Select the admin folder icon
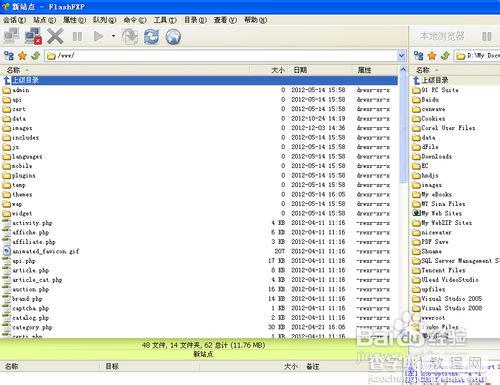The image size is (500, 385). [7, 90]
